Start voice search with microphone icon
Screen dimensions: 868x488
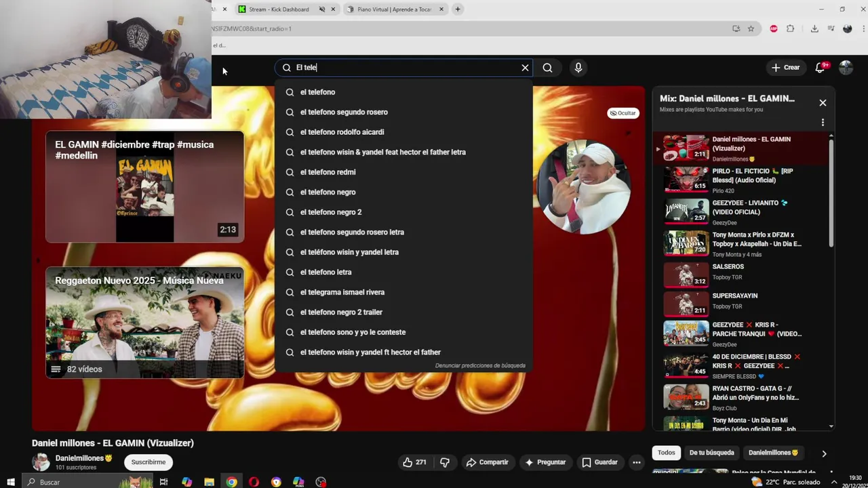click(578, 68)
